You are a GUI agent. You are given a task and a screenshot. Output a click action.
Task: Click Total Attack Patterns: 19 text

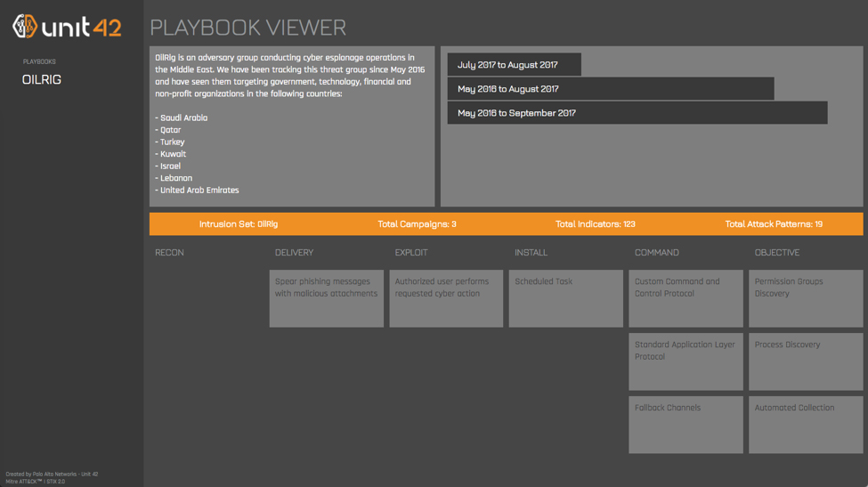coord(774,224)
